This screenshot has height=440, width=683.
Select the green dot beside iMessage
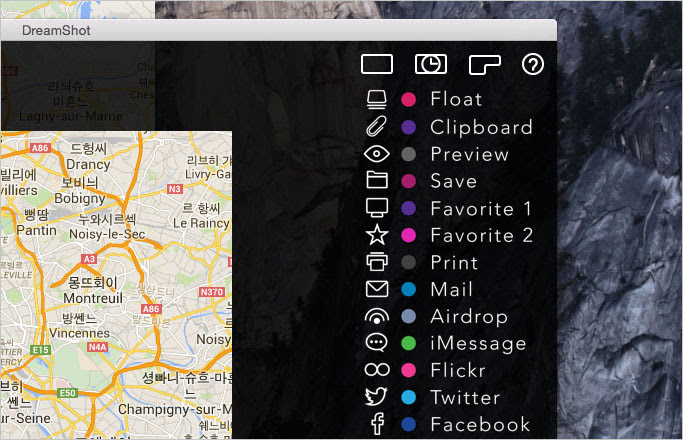[x=408, y=343]
